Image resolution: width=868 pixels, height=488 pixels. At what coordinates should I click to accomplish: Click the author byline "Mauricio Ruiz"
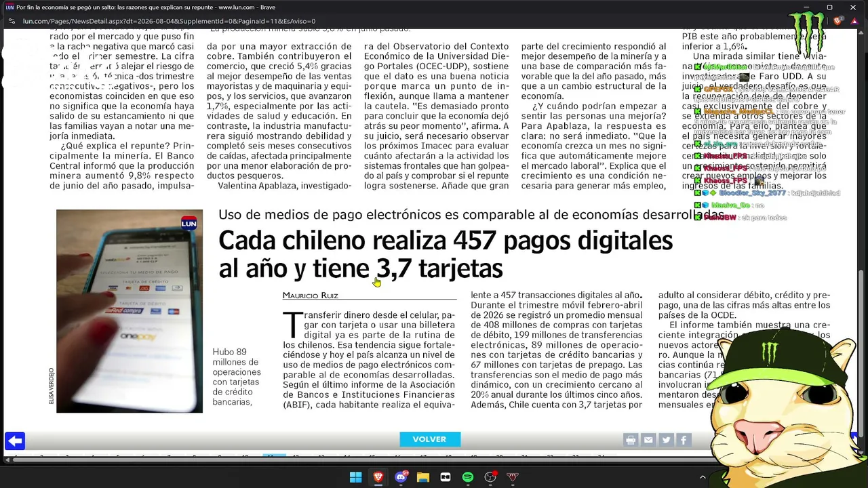pos(310,296)
